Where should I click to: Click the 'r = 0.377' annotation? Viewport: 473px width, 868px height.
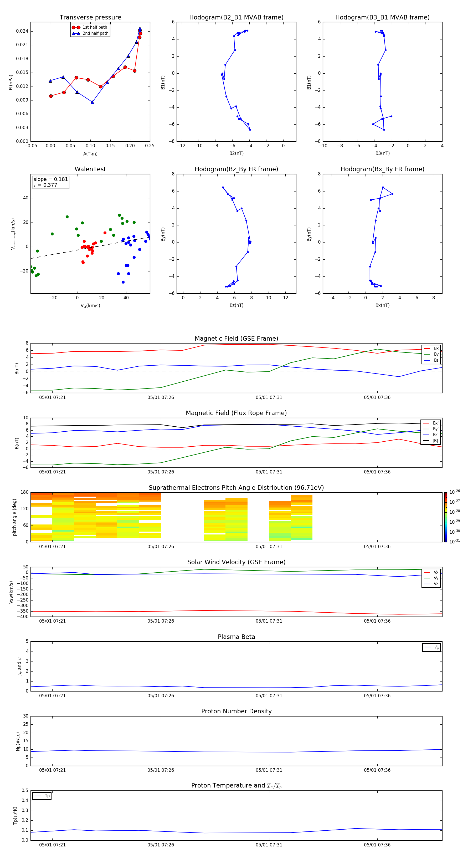pyautogui.click(x=45, y=185)
